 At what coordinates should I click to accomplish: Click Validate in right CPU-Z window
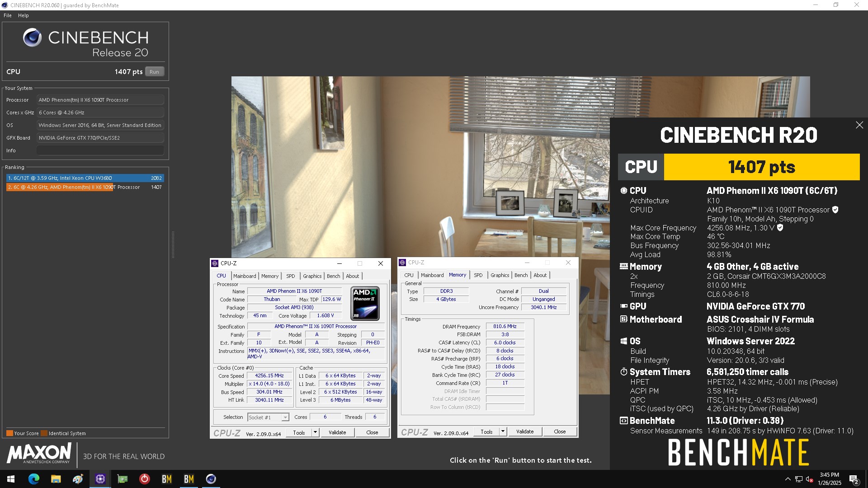tap(525, 432)
